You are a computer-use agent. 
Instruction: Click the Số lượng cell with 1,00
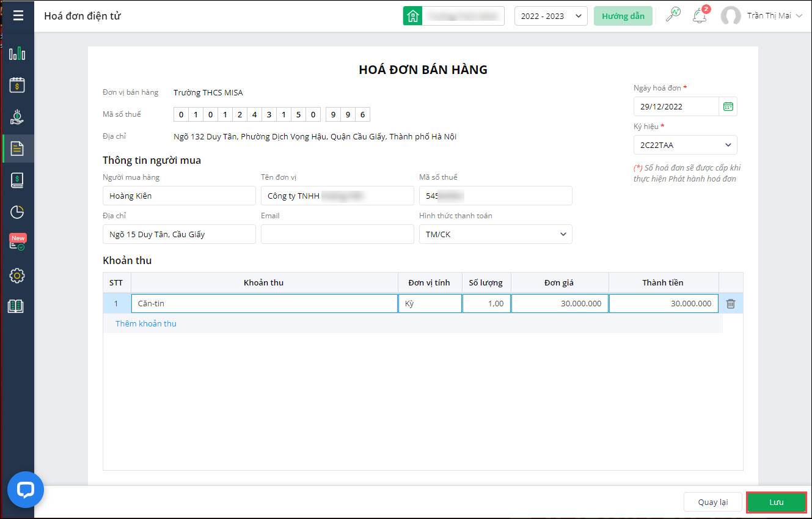coord(486,303)
